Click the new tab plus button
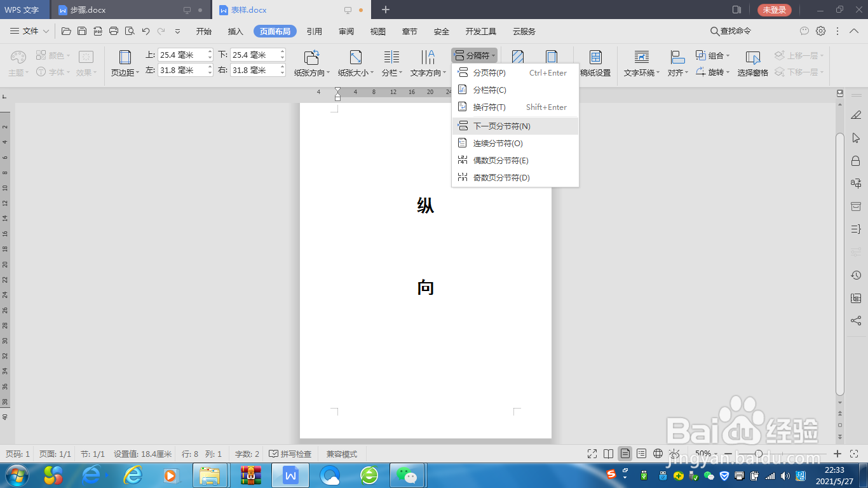This screenshot has width=868, height=488. click(386, 10)
